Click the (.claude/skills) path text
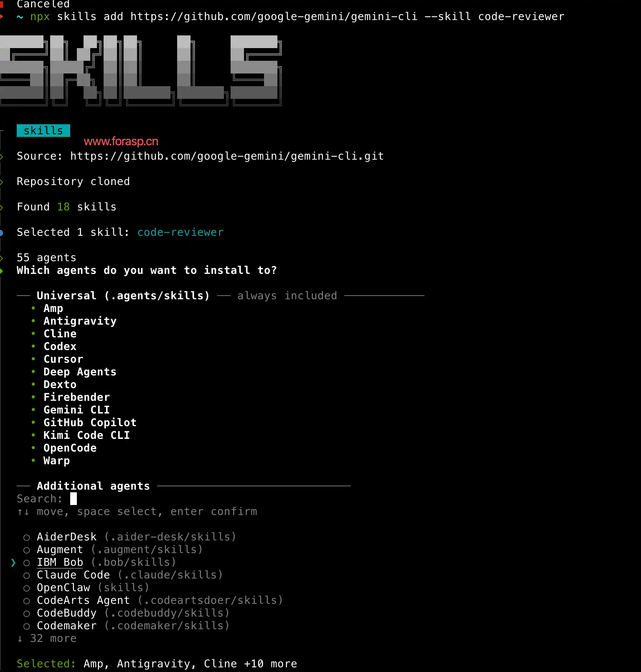641x672 pixels. [170, 575]
